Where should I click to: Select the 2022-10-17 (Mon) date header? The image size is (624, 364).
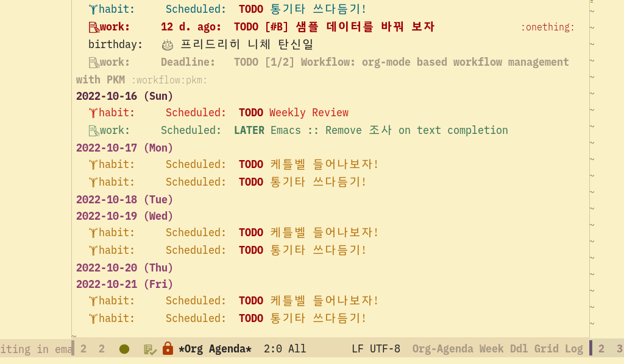[x=124, y=148]
